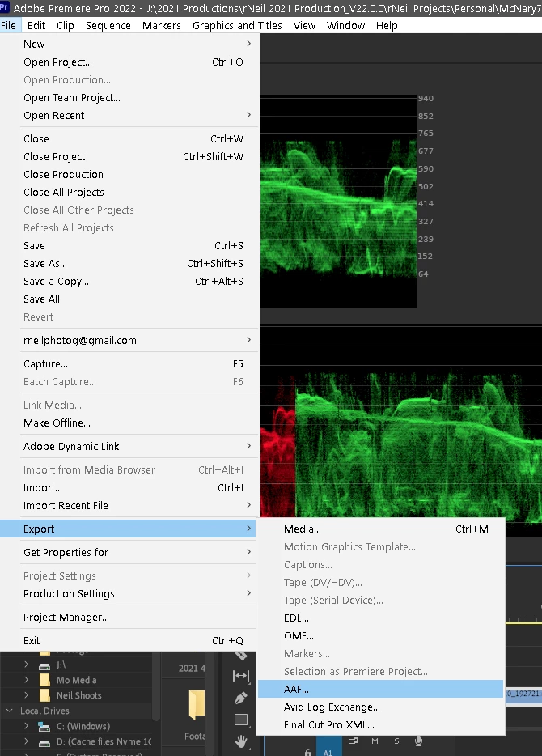
Task: Select the Pen tool in toolbar
Action: tap(241, 698)
